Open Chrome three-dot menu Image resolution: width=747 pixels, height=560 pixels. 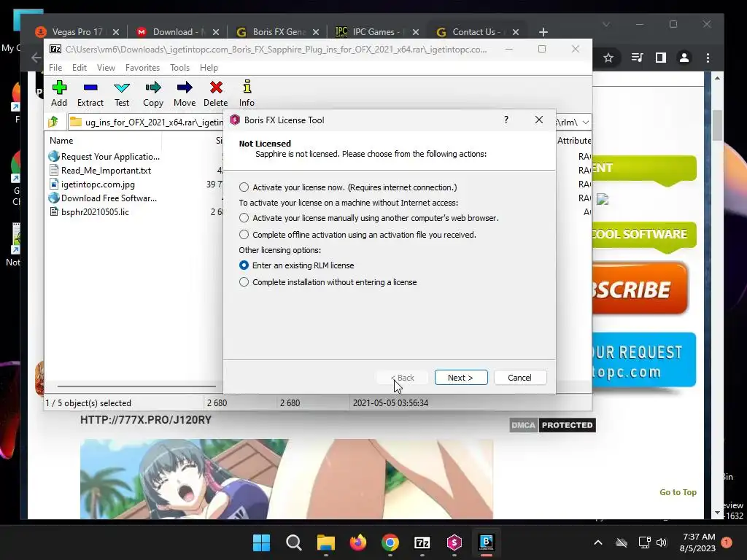pyautogui.click(x=708, y=58)
